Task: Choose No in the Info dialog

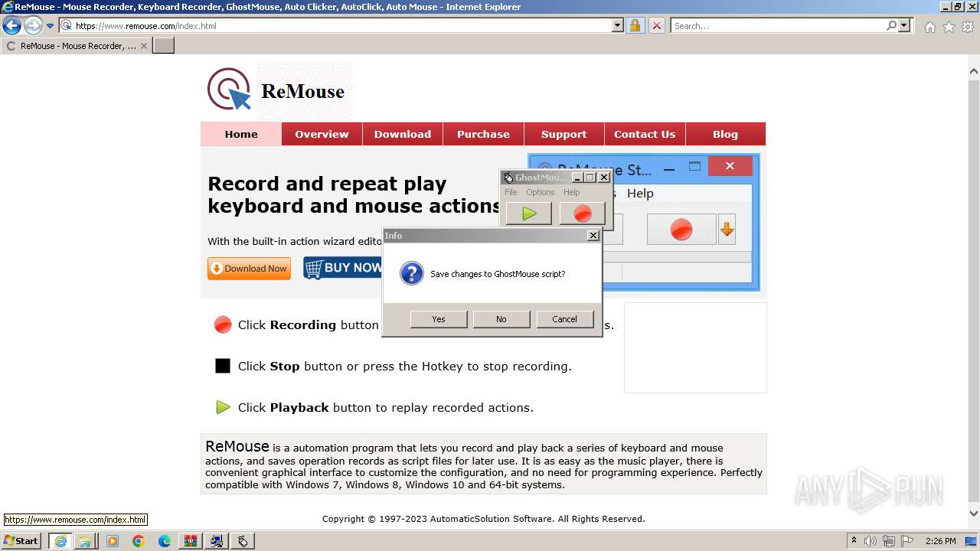Action: pos(501,319)
